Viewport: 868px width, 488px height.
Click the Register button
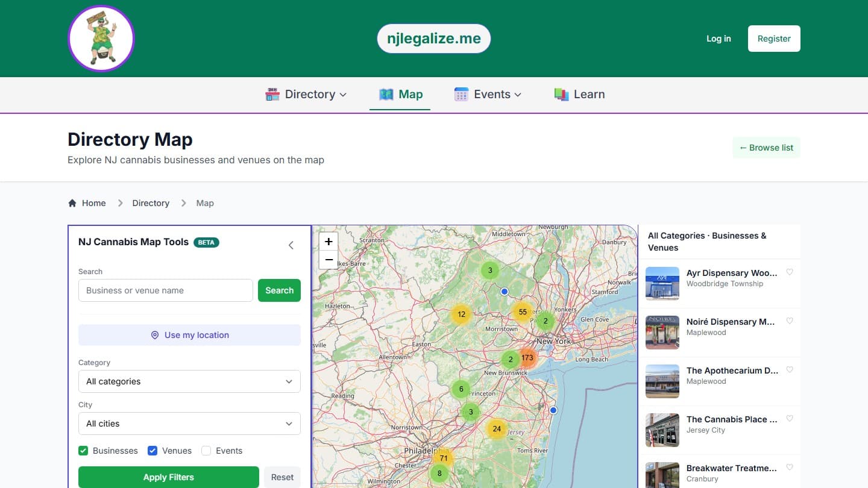click(x=774, y=39)
